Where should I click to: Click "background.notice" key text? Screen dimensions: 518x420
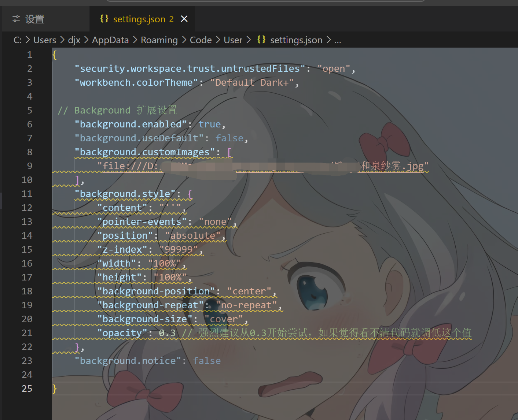pos(128,361)
